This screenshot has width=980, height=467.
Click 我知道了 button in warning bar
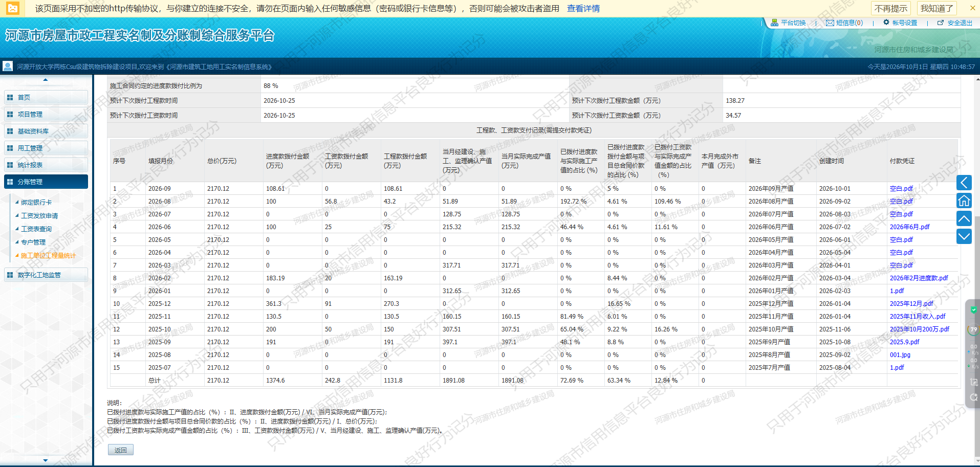[937, 8]
